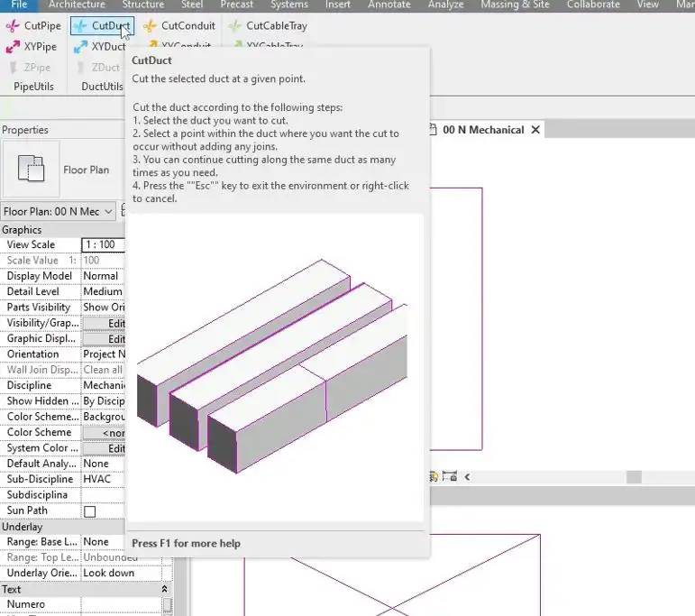Screen dimensions: 695x616
Task: Open the Floor Plan: 00 N Mec dropdown
Action: point(59,212)
